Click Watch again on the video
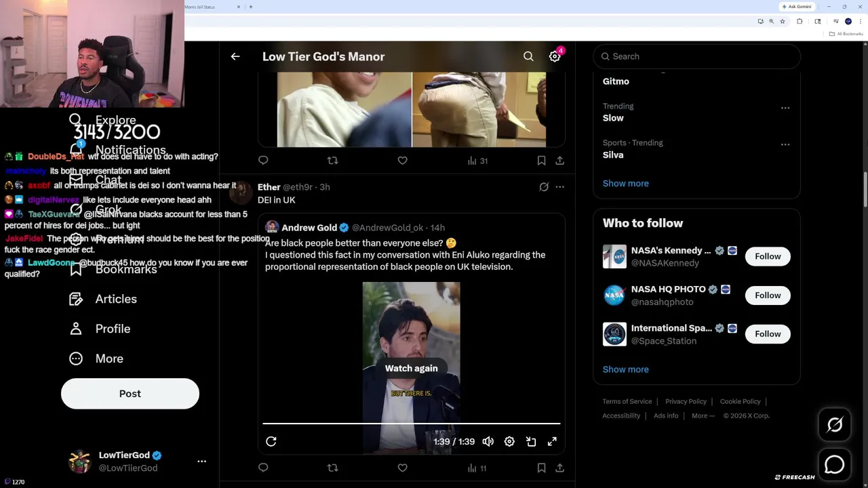 (412, 368)
